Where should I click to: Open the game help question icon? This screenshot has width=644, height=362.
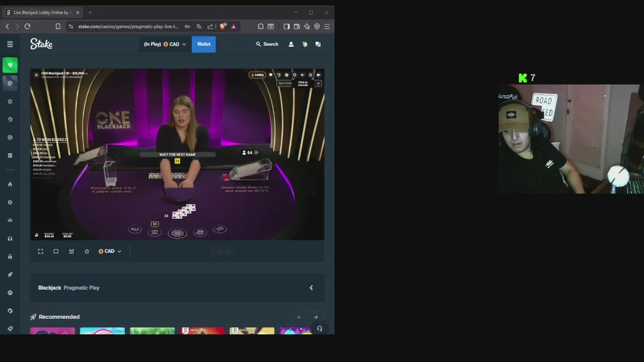coord(287,75)
